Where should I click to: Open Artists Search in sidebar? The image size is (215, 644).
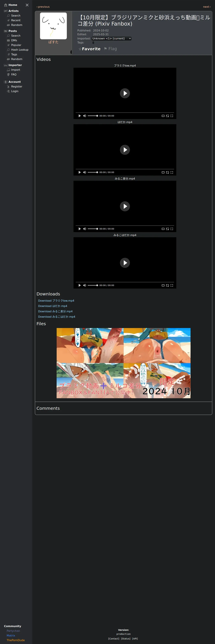pyautogui.click(x=16, y=16)
